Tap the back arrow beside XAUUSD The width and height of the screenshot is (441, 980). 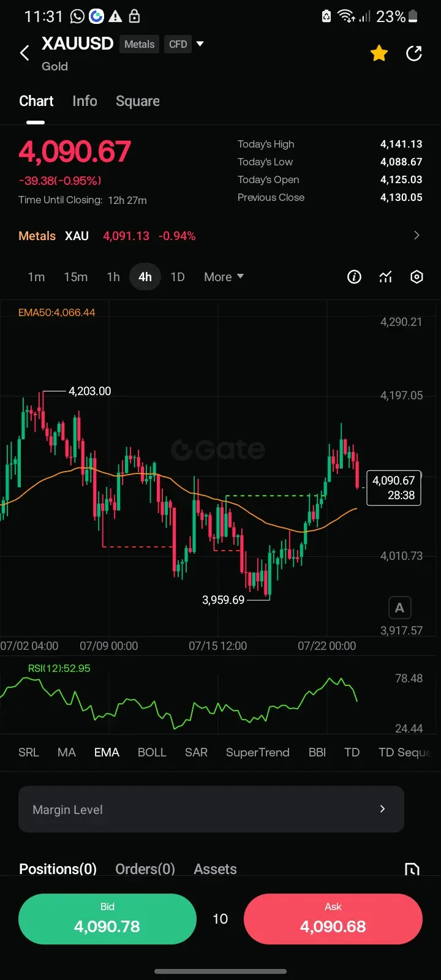click(24, 53)
